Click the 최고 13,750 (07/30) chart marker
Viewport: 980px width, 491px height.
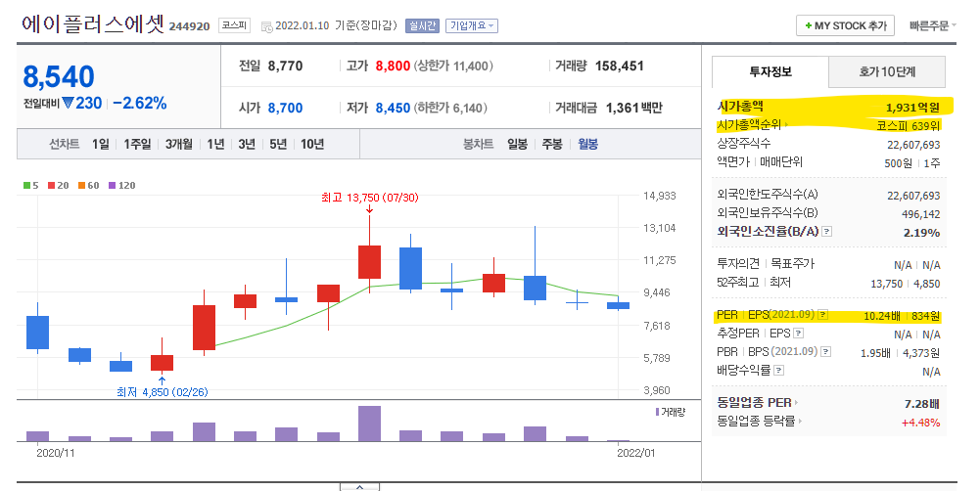[x=369, y=198]
